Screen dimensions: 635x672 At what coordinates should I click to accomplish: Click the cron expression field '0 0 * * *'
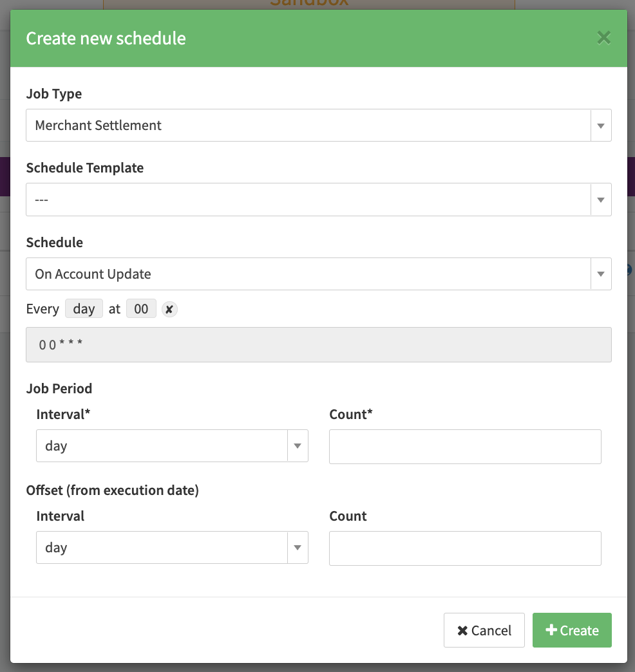tap(318, 345)
